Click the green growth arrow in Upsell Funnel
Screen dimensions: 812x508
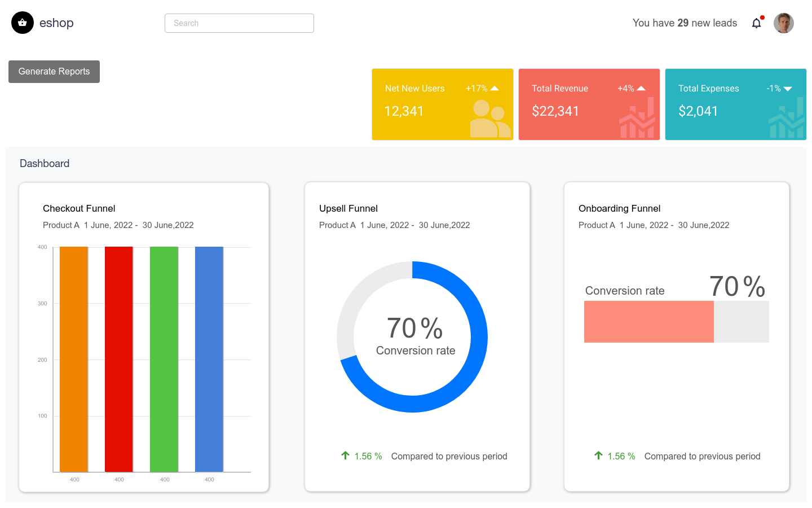coord(344,456)
